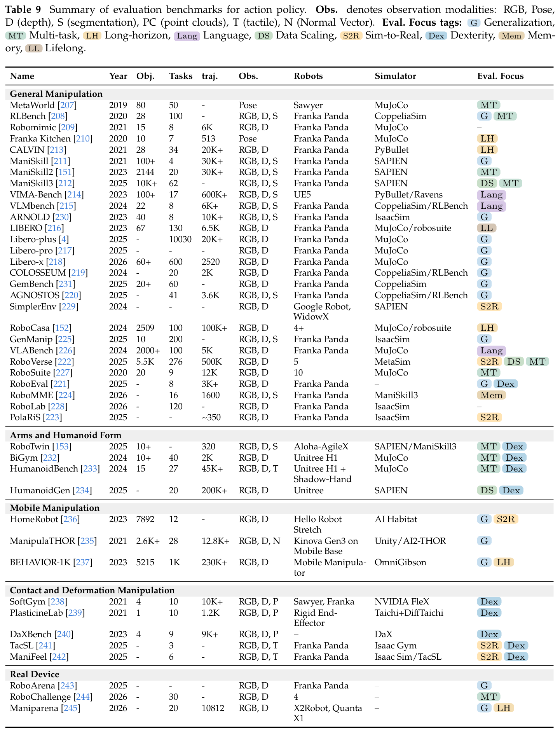560x732 pixels.
Task: Open reference 238 beside SoftGym
Action: pos(58,602)
